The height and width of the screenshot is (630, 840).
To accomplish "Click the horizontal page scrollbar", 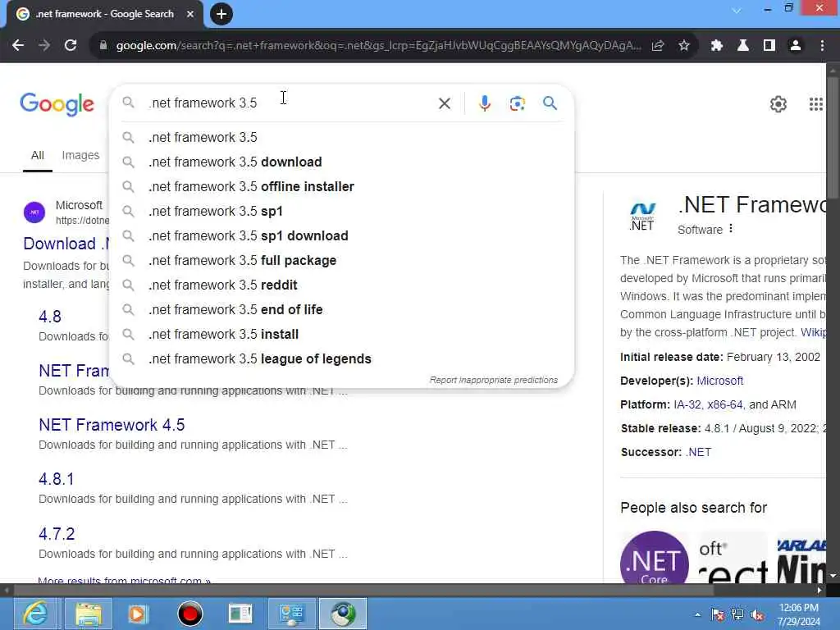I will click(363, 590).
